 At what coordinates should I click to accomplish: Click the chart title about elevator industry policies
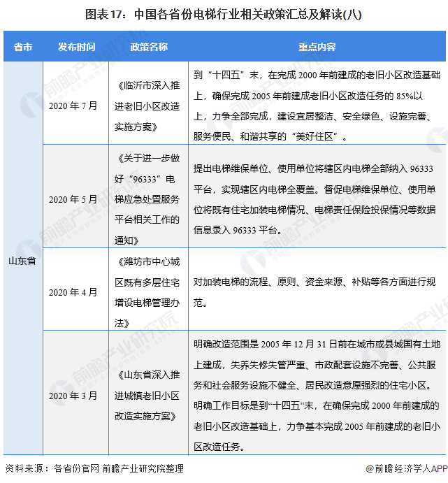[224, 13]
